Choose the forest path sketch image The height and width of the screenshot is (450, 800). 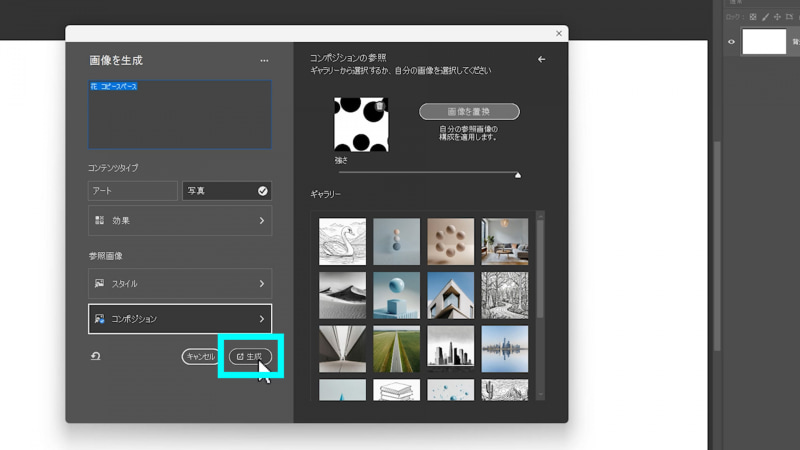(x=505, y=295)
